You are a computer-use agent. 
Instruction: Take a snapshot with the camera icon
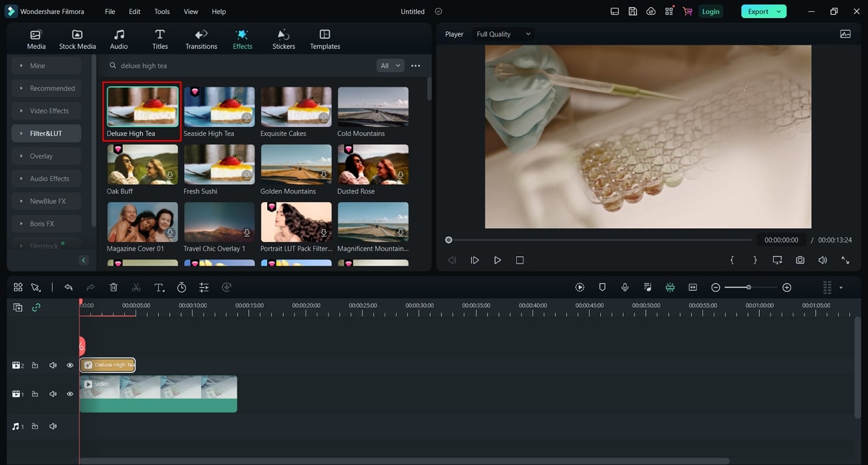click(800, 260)
